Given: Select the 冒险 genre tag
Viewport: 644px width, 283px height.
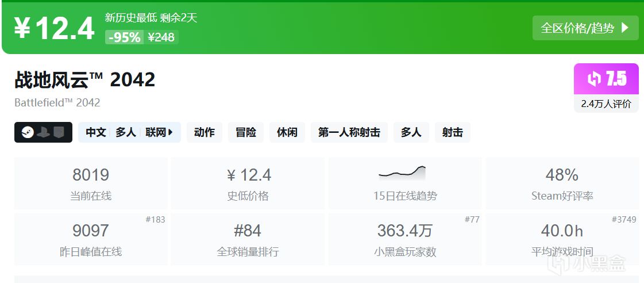Looking at the screenshot, I should [x=246, y=132].
